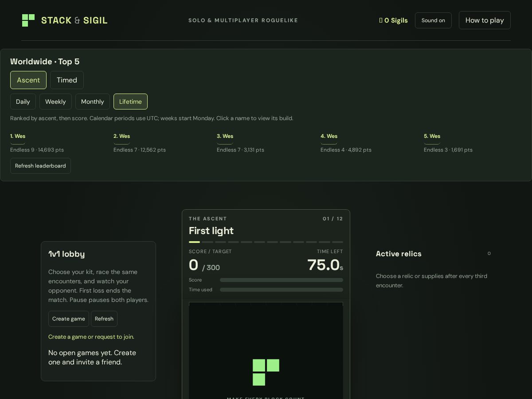Image resolution: width=532 pixels, height=399 pixels.
Task: Click the 'Endless 9 · 14,693 pts' text
Action: coord(37,150)
